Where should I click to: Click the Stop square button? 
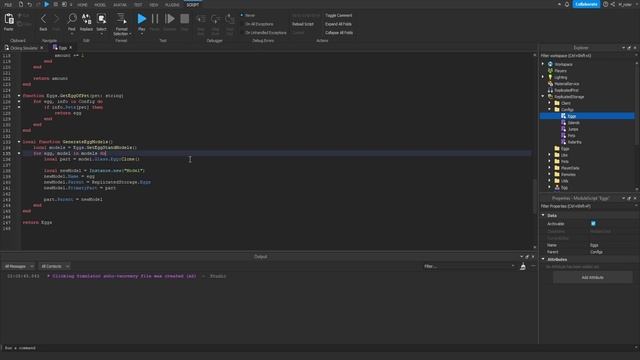click(184, 18)
